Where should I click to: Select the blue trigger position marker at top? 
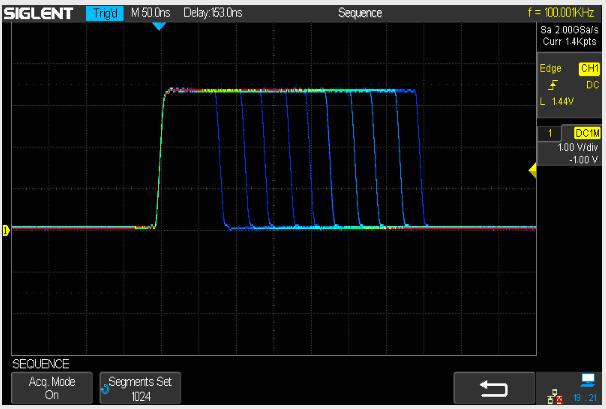pyautogui.click(x=157, y=25)
